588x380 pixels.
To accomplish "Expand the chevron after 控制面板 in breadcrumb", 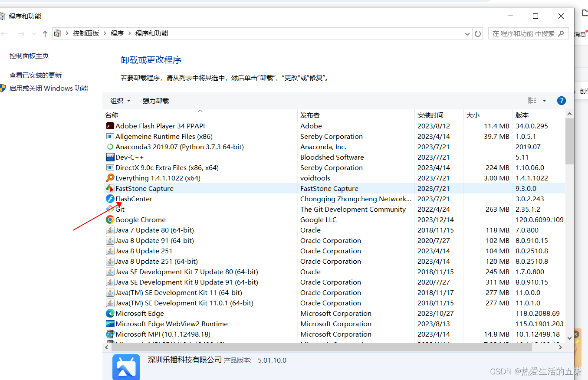I will [105, 33].
